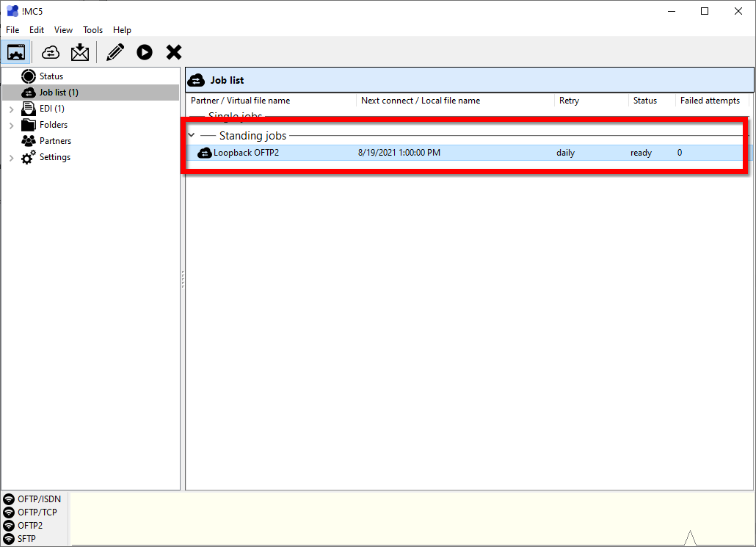This screenshot has width=756, height=547.
Task: Click the Job list header cloud icon
Action: [x=196, y=80]
